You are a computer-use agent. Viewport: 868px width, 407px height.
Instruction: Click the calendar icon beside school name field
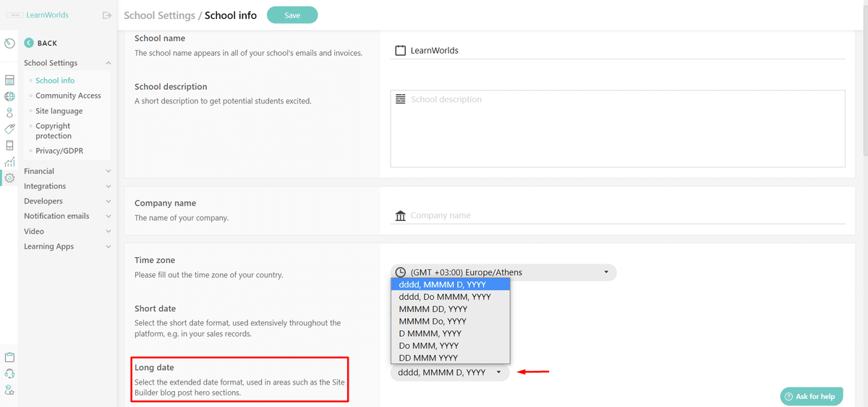pos(401,51)
